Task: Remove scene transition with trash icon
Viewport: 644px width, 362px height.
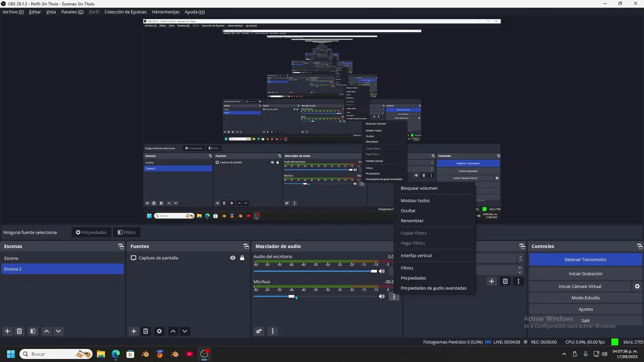Action: click(x=505, y=282)
